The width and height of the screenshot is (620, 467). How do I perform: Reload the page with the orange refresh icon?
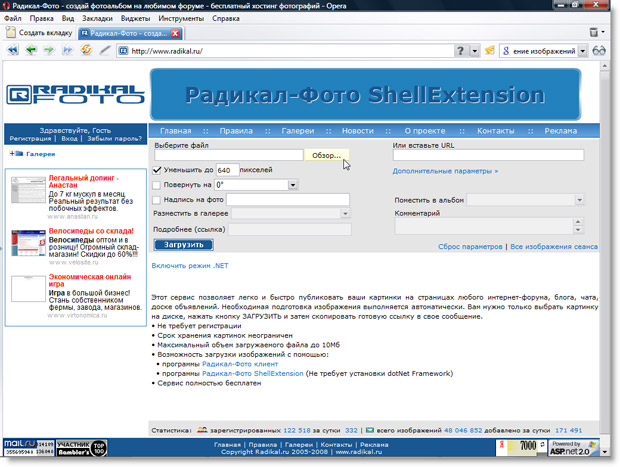pos(86,50)
